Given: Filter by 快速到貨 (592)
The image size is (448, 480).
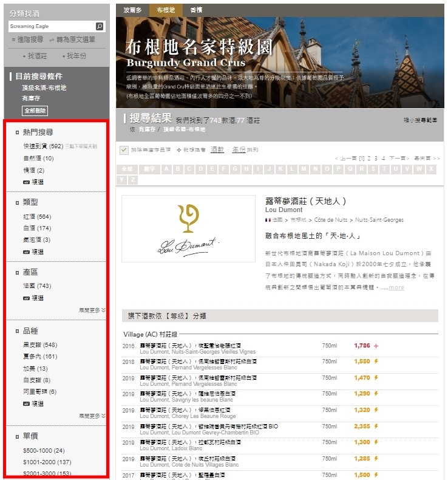Looking at the screenshot, I should point(44,146).
